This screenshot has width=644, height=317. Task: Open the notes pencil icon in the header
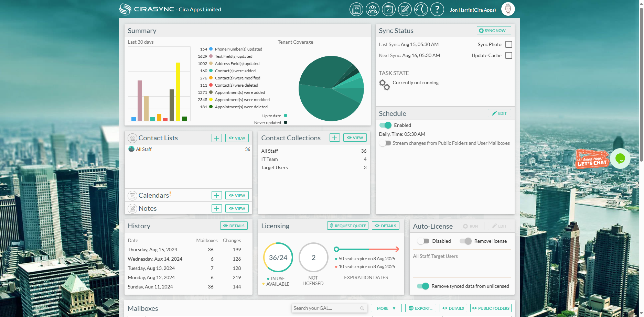pos(405,9)
